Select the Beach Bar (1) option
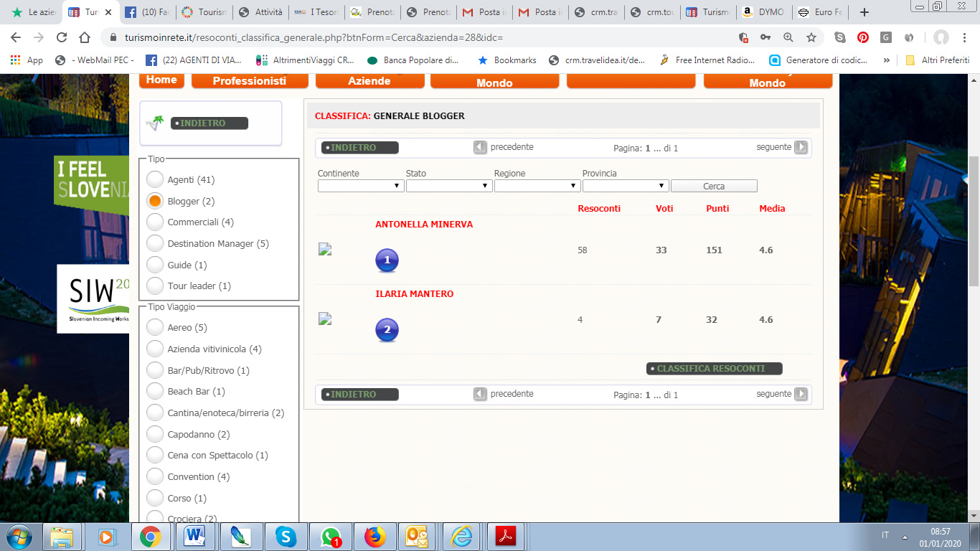Viewport: 980px width, 551px height. click(x=155, y=391)
